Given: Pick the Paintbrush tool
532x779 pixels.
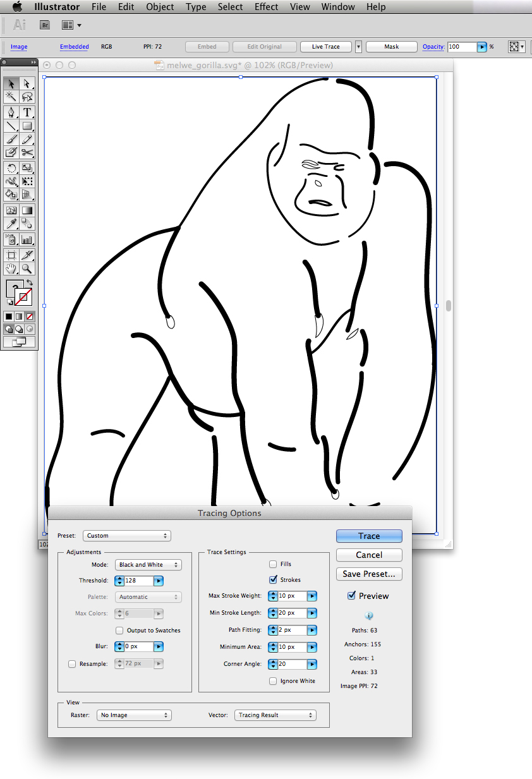Looking at the screenshot, I should coord(11,139).
